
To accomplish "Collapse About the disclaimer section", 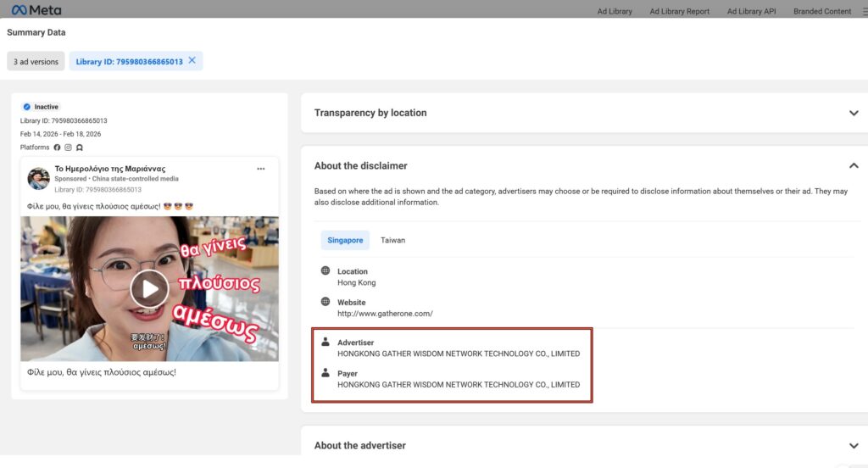I will tap(854, 166).
